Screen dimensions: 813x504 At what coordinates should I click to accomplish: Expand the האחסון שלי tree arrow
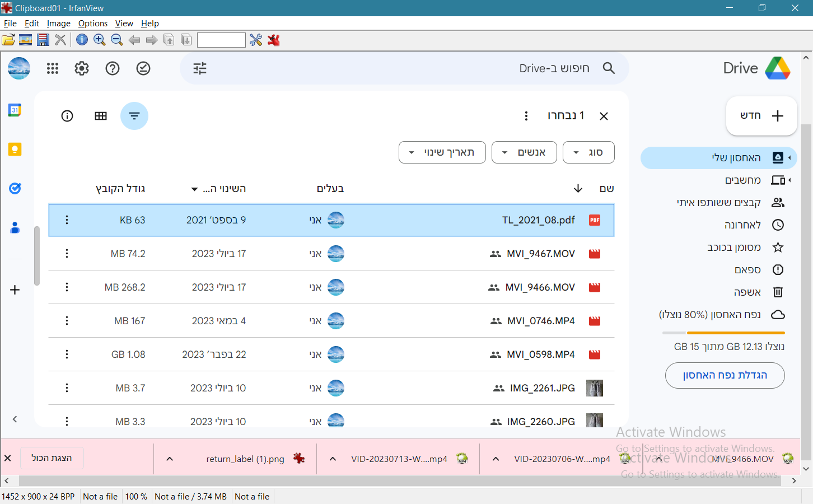pos(789,158)
